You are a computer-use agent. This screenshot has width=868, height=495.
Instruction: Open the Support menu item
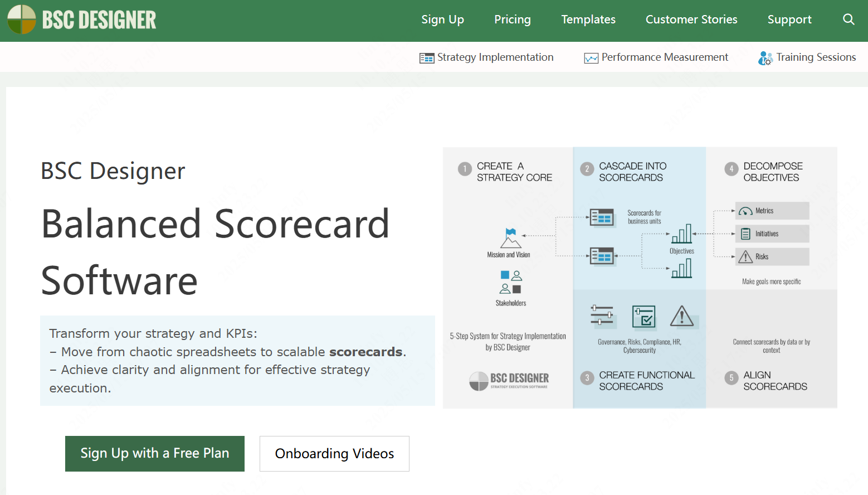(x=789, y=20)
